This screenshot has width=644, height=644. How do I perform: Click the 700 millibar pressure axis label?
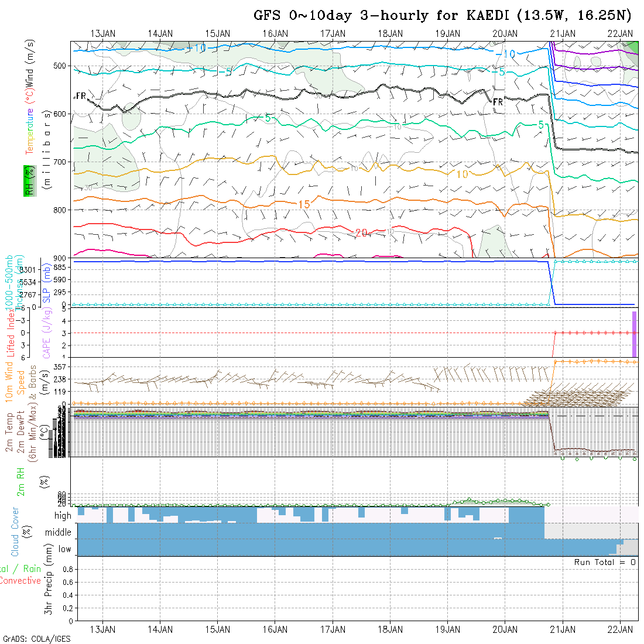(x=60, y=162)
